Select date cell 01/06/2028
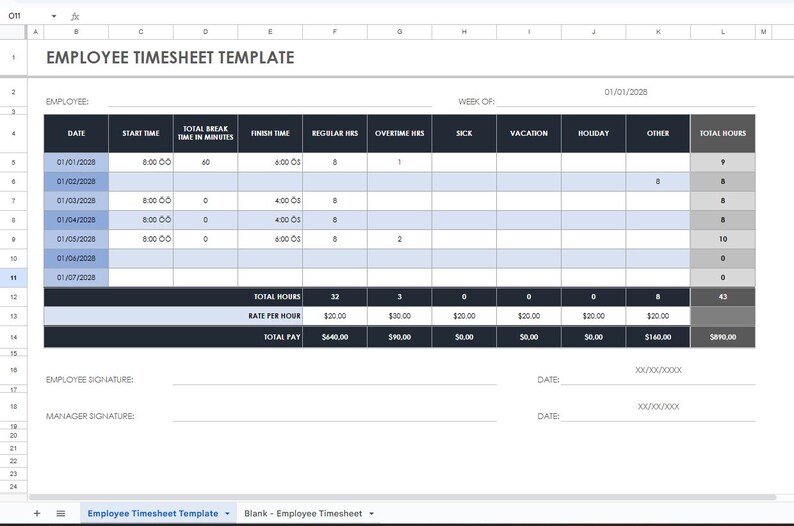Screen dimensions: 794x526 click(x=76, y=258)
